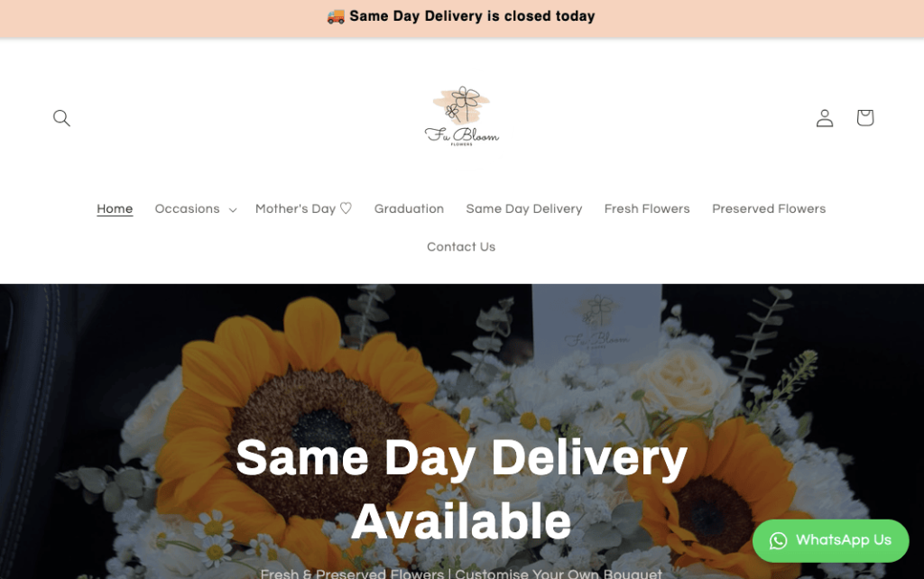Click the Same Day Delivery Available headline
Image resolution: width=924 pixels, height=579 pixels.
click(x=461, y=490)
